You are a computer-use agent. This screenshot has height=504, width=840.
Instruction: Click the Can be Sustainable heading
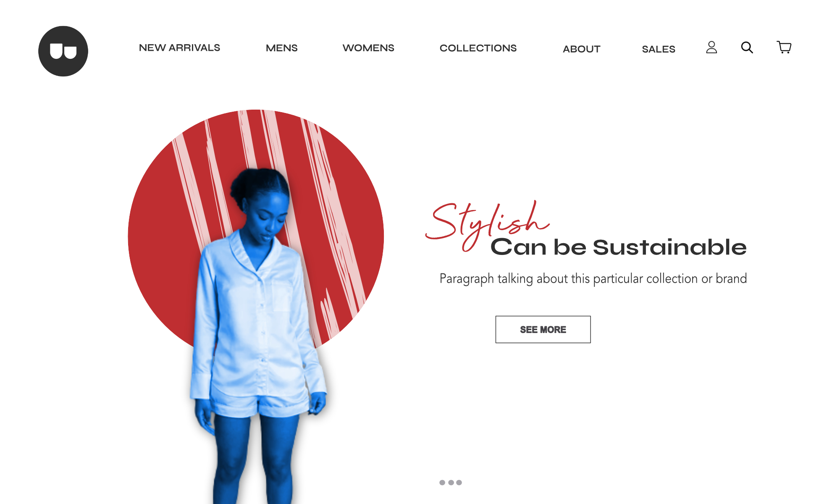pos(618,247)
